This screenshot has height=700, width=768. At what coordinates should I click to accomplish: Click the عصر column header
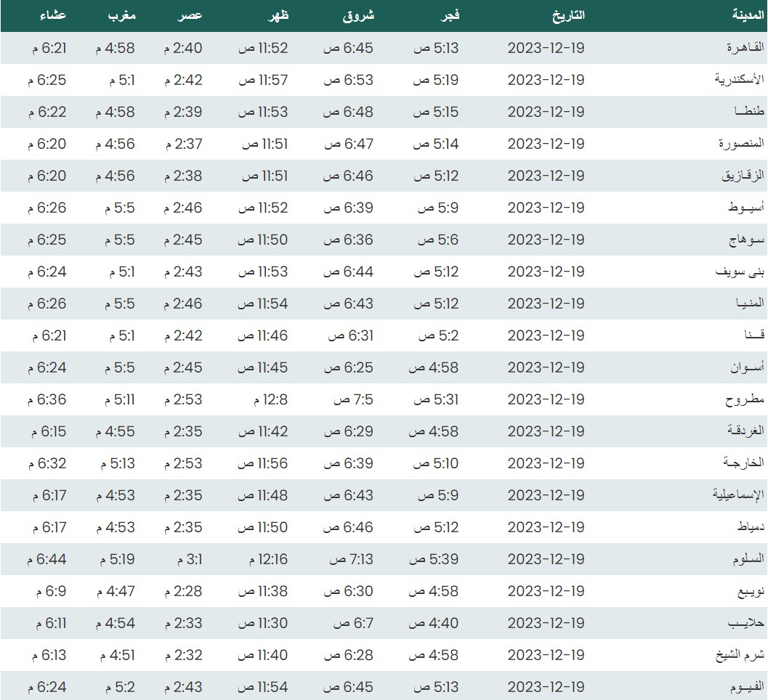click(191, 15)
